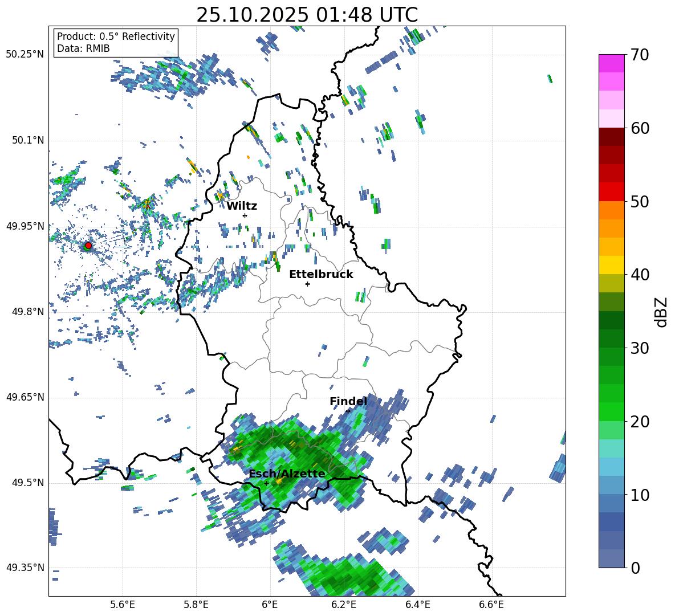Viewport: 675px width, 616px height.
Task: Click 'Product: 0.5° Reflectivity' text
Action: click(116, 36)
